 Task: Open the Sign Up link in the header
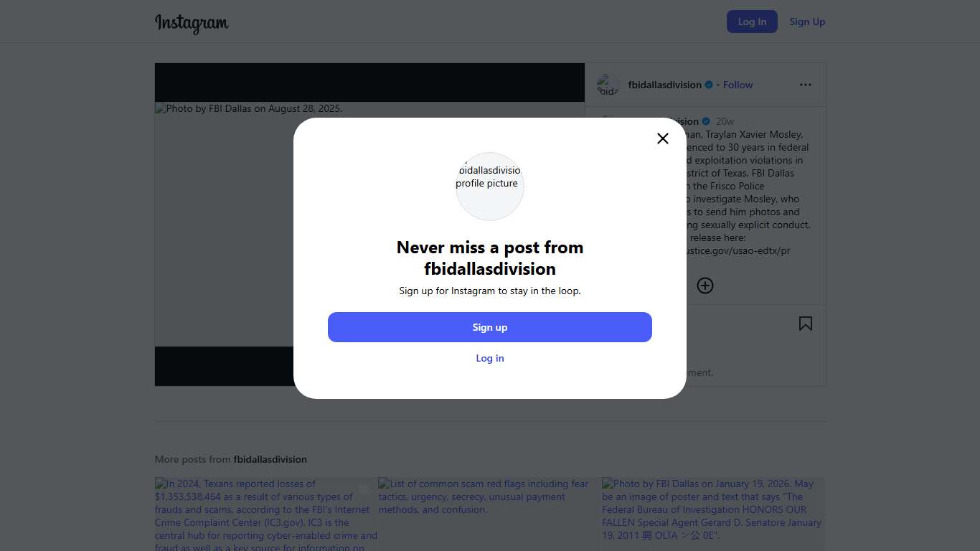[807, 22]
